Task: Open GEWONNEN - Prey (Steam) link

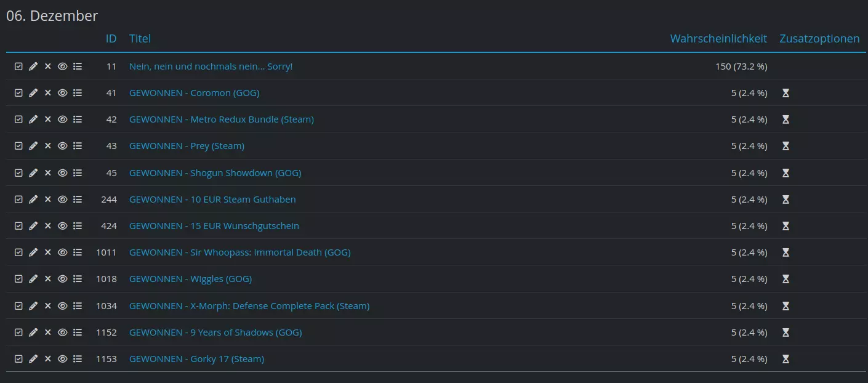Action: (x=187, y=146)
